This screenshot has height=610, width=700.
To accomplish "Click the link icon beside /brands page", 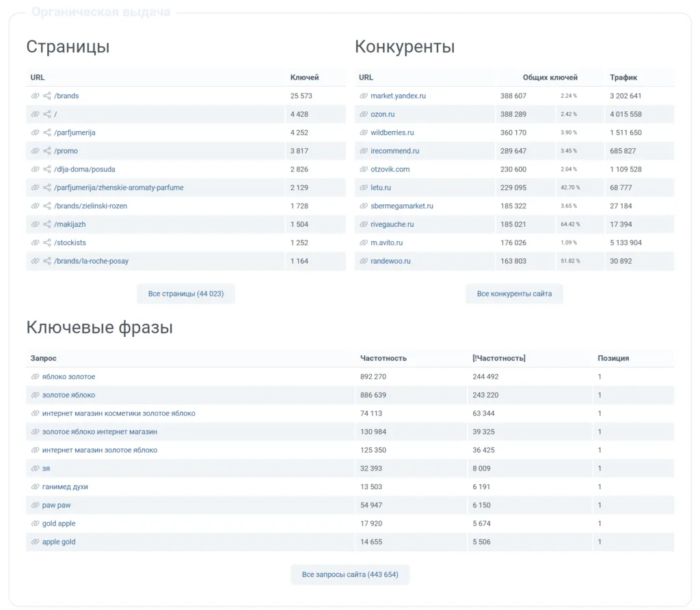I will 36,96.
